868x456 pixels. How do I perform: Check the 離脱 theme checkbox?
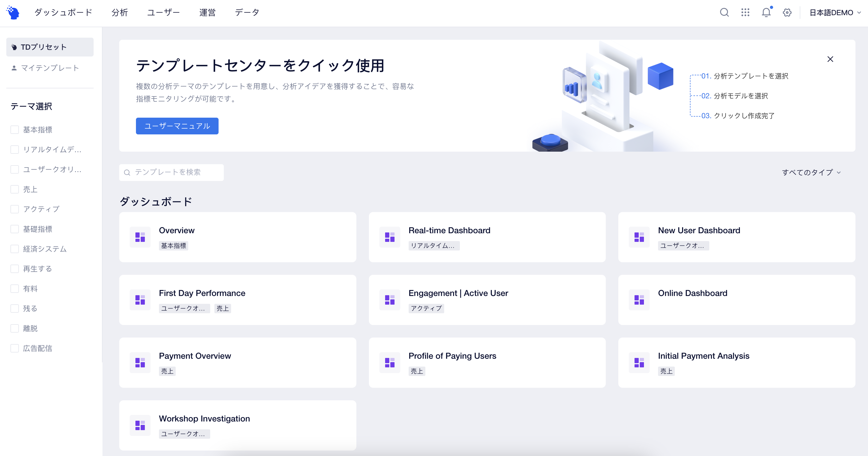[x=14, y=329]
